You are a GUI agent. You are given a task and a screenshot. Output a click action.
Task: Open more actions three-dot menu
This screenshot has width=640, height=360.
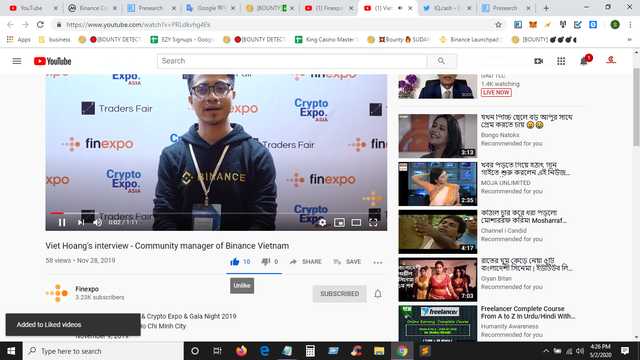378,262
